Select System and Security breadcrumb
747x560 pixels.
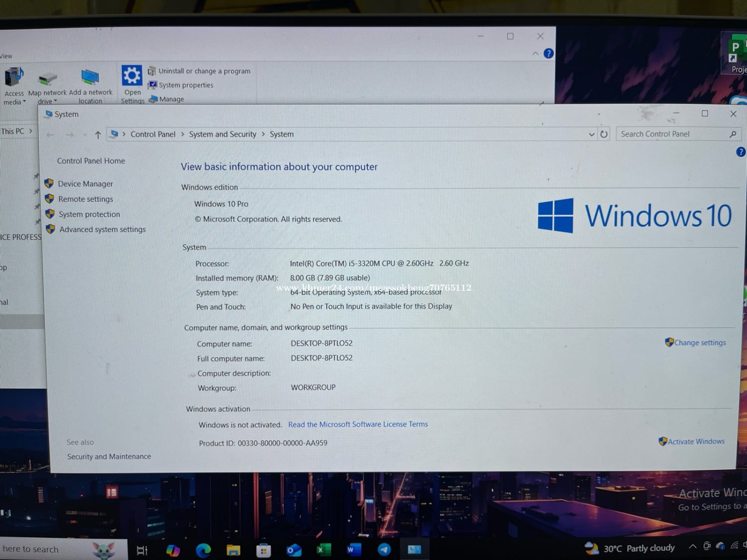pyautogui.click(x=223, y=134)
